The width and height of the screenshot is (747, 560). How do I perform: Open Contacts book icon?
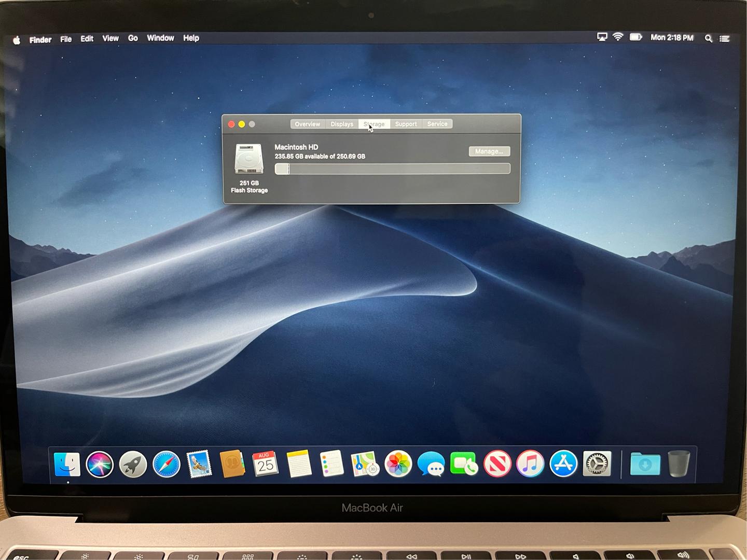coord(232,464)
